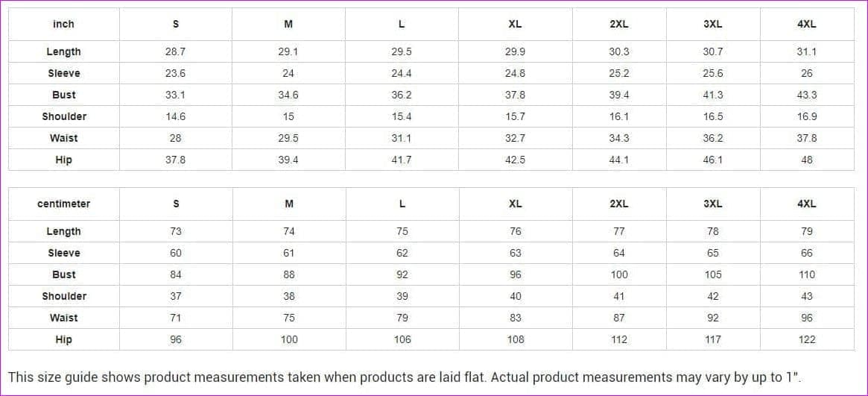This screenshot has width=868, height=396.
Task: Click the 'inch' table header cell
Action: 63,25
